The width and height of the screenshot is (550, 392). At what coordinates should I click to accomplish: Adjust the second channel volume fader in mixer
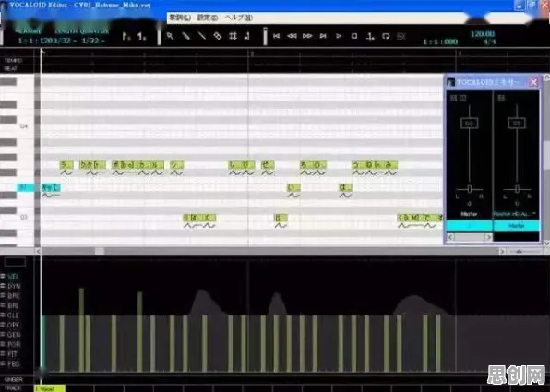(x=517, y=123)
